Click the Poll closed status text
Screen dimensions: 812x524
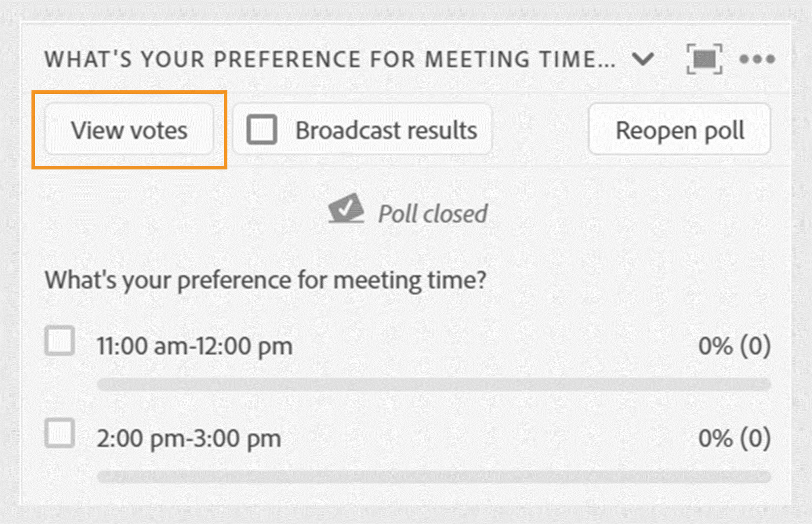click(432, 214)
